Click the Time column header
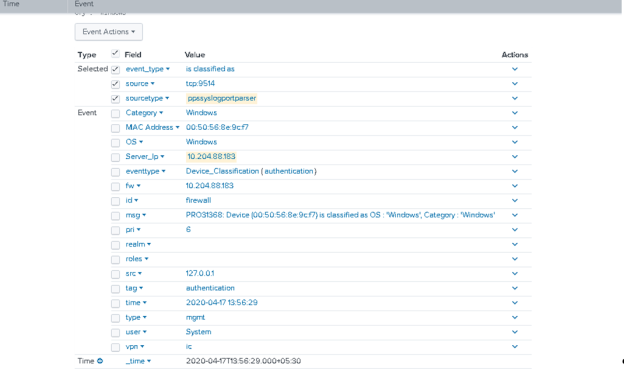Screen dimensions: 624x373 pyautogui.click(x=11, y=4)
